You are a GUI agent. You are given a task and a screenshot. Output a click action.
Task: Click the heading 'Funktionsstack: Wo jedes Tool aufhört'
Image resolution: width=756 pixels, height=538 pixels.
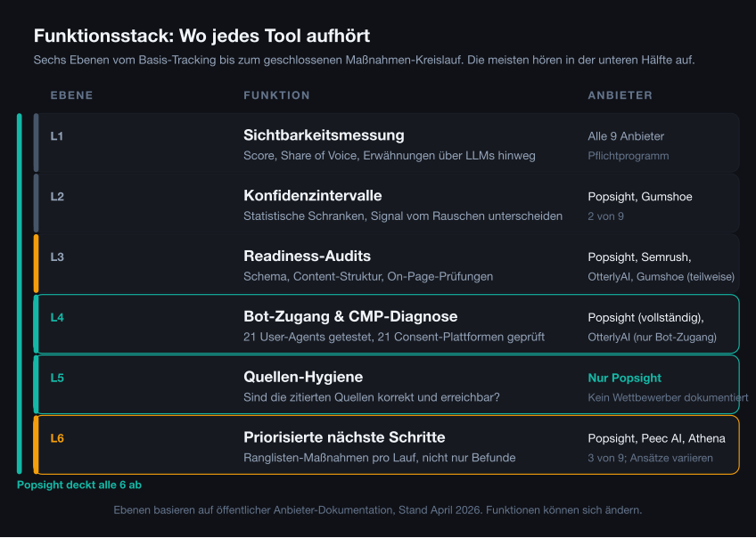[x=201, y=37]
